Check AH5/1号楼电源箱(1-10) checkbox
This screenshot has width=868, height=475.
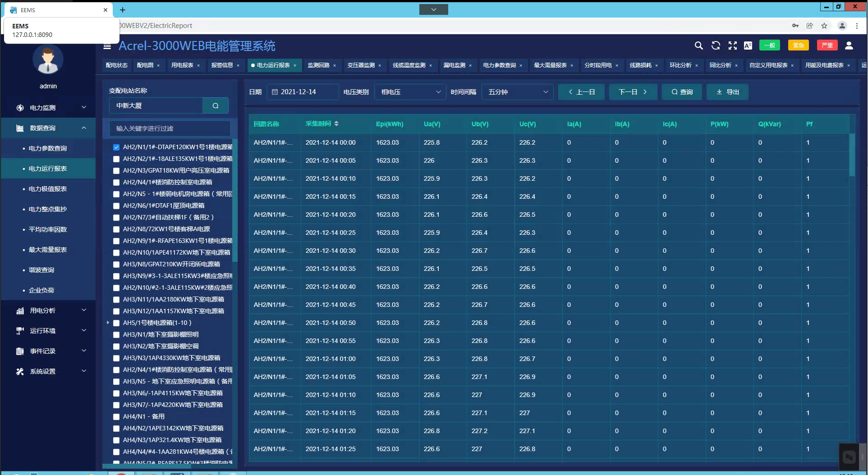(116, 323)
